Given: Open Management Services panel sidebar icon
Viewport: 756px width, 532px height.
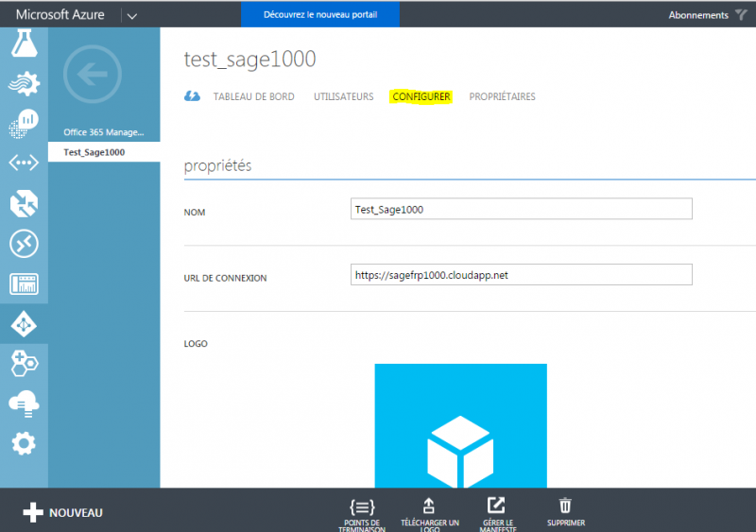Looking at the screenshot, I should (25, 283).
